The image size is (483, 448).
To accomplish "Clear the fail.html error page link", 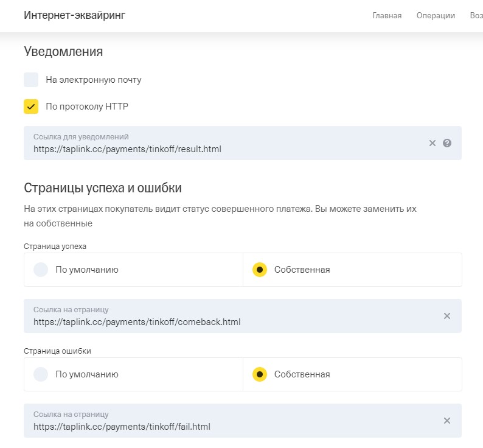I will pyautogui.click(x=447, y=421).
